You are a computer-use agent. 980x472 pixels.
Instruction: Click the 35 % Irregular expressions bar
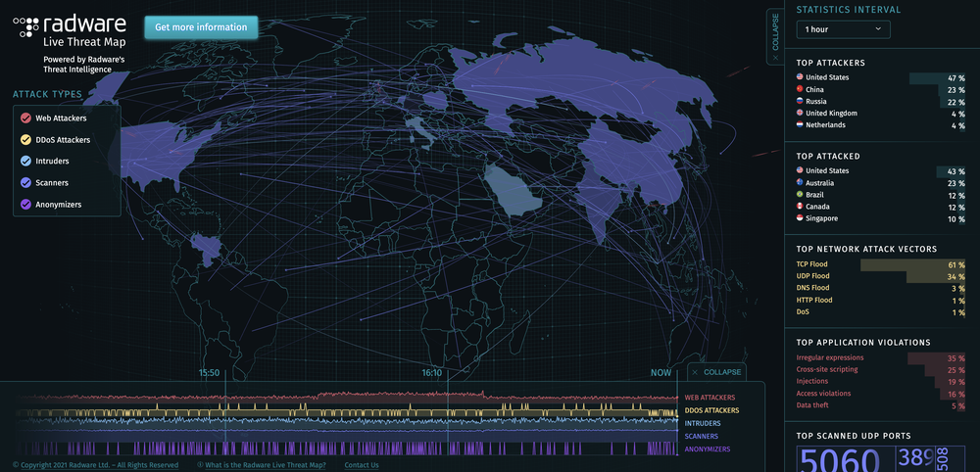[x=937, y=358]
